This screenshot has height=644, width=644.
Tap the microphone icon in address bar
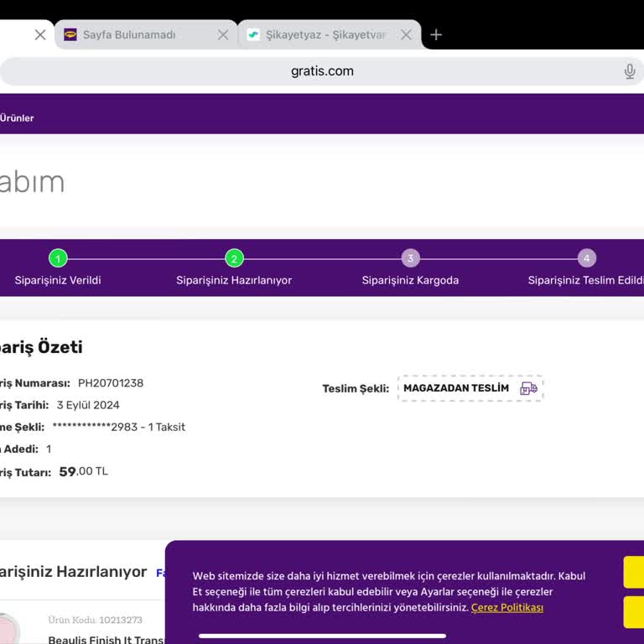[630, 71]
